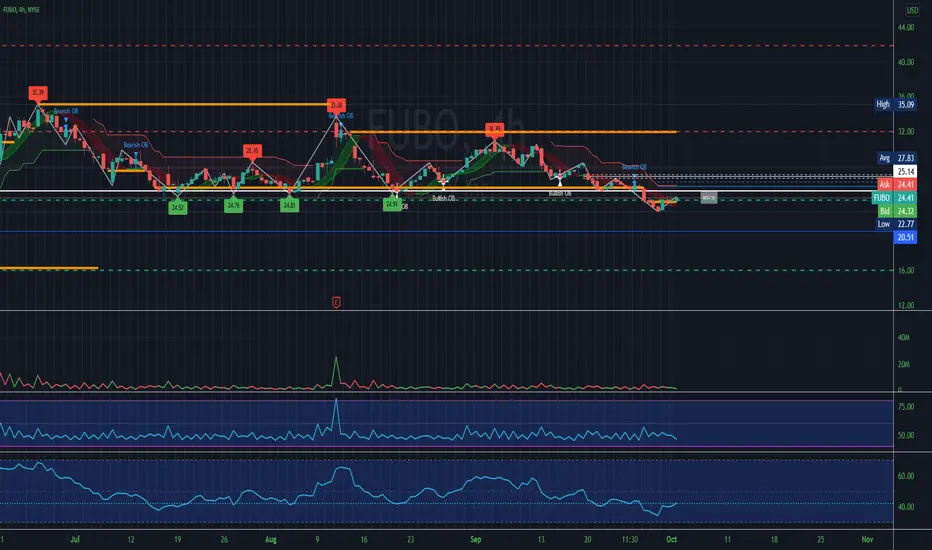Select the red 28.45 pivot high label
Screen dimensions: 932x550
[252, 150]
